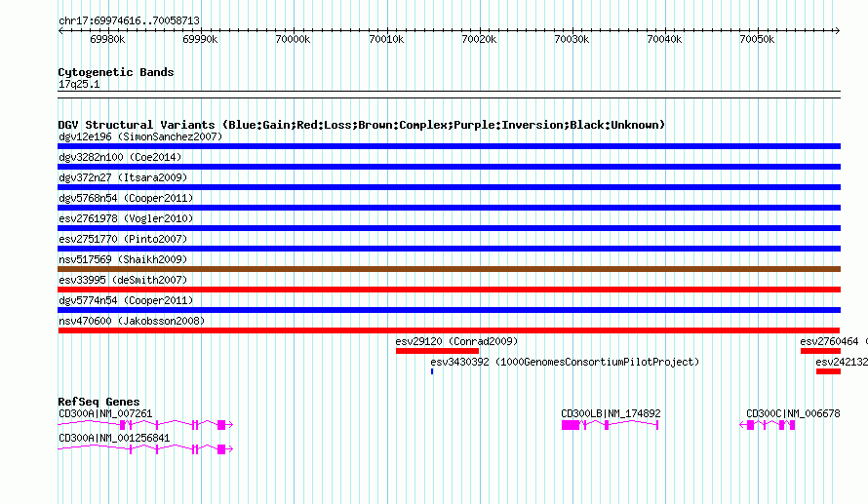
Task: Click the nsv517569 (Shaikh2009) label
Action: tap(123, 259)
